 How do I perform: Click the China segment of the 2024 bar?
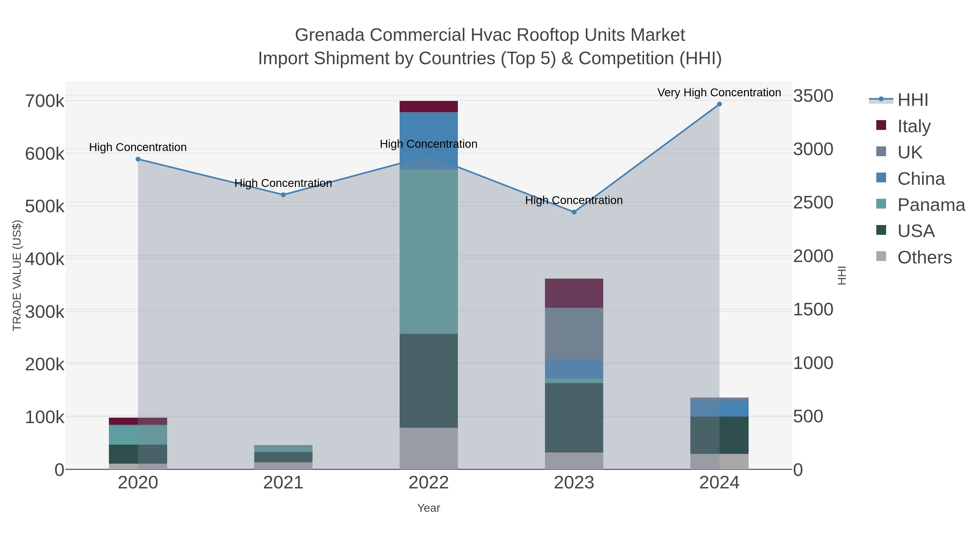[x=719, y=409]
